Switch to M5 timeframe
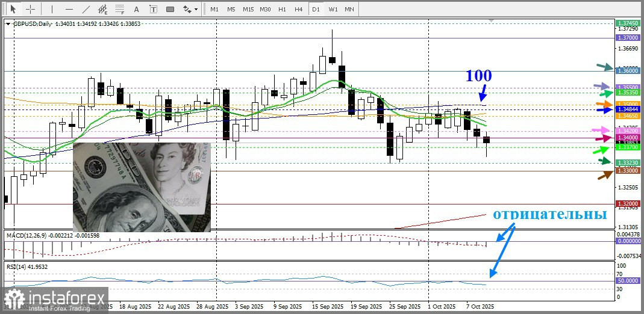This screenshot has width=644, height=314. click(x=231, y=9)
